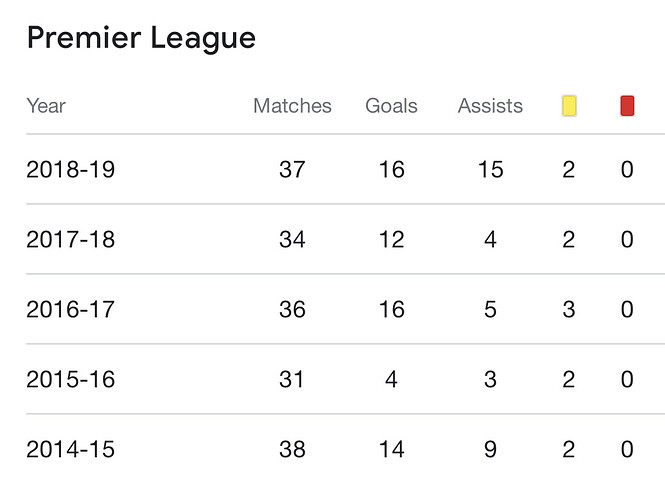Click 31 matches in 2015-16 row
This screenshot has height=500, width=665.
tap(292, 379)
